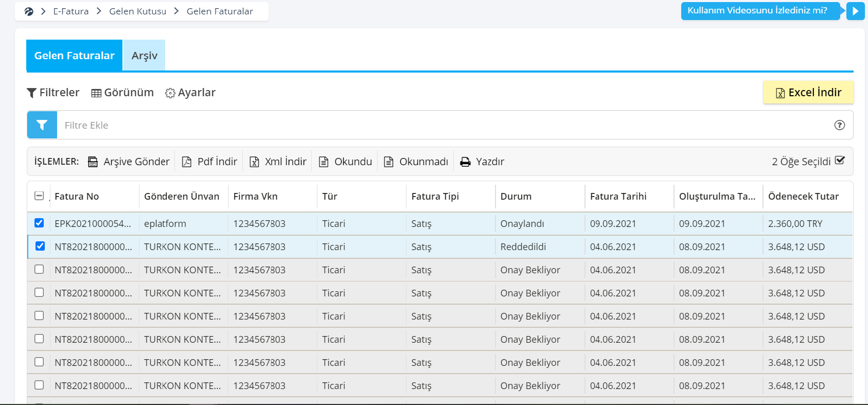Check the fifth Onay Bekliyor row checkbox
The height and width of the screenshot is (405, 868).
tap(39, 362)
